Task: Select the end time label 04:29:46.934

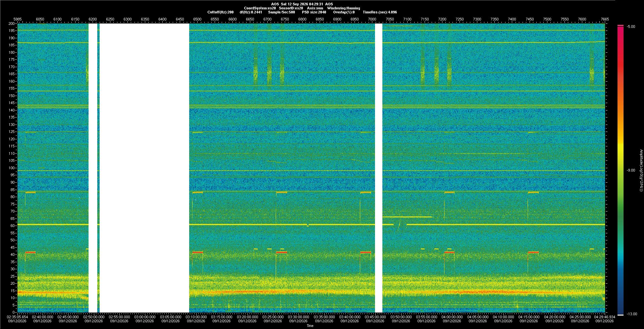Action: [604, 317]
